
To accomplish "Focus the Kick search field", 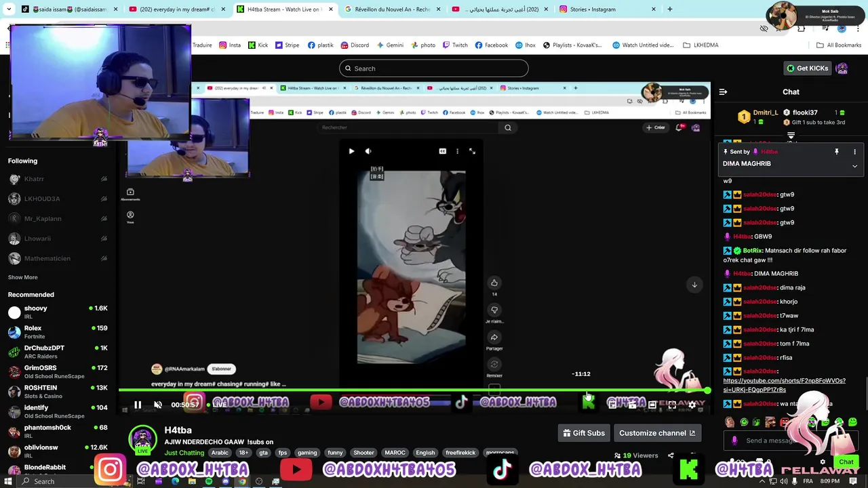I will pos(434,68).
